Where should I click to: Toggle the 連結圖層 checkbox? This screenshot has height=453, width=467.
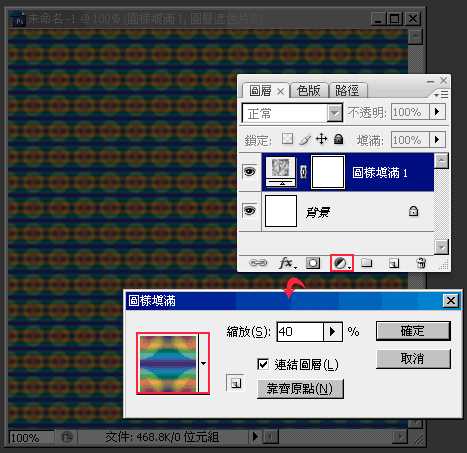[263, 364]
